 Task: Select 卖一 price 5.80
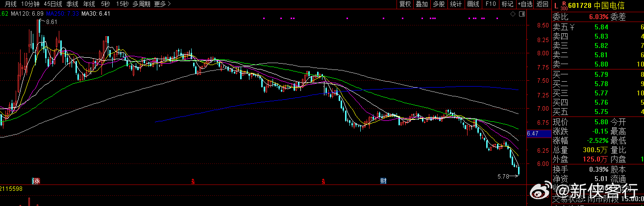pyautogui.click(x=601, y=64)
